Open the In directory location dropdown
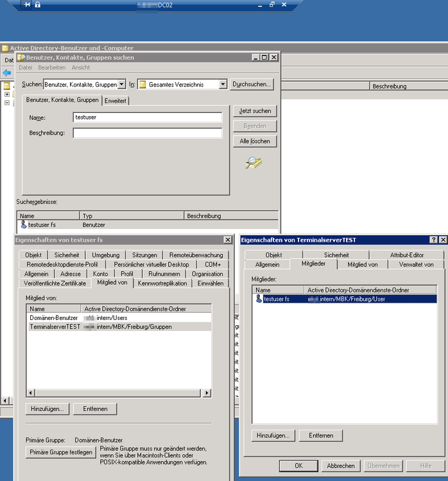 [x=223, y=84]
